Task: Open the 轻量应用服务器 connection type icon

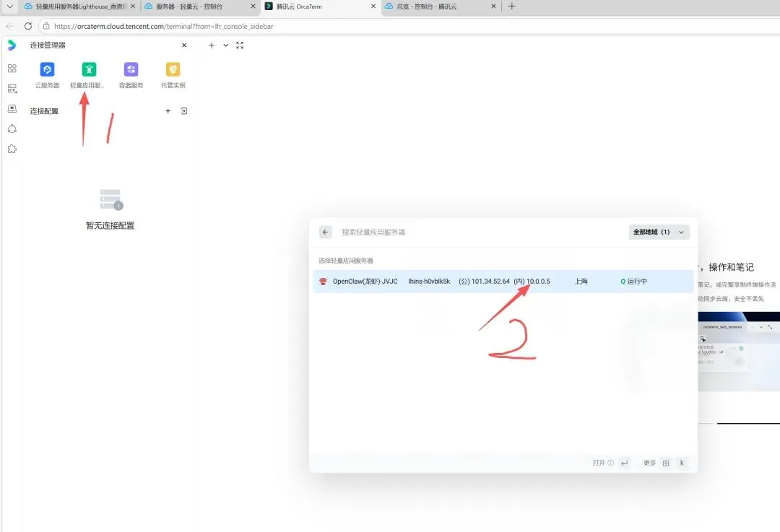Action: pos(89,69)
